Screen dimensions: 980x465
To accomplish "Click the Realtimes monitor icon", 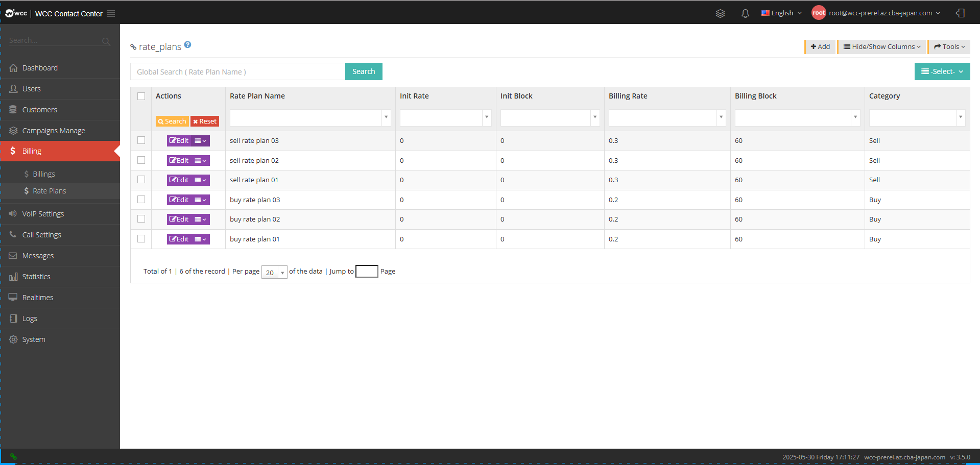I will coord(13,298).
